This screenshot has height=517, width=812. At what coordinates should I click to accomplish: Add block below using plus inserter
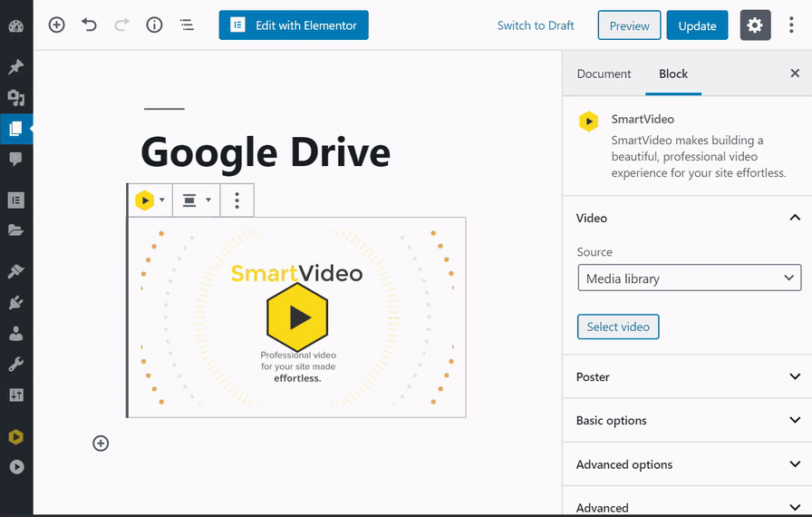coord(101,444)
